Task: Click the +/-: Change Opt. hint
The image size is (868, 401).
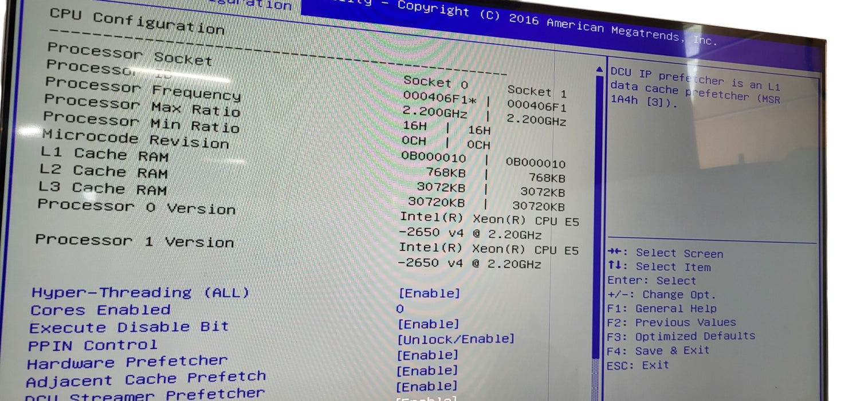Action: click(662, 294)
